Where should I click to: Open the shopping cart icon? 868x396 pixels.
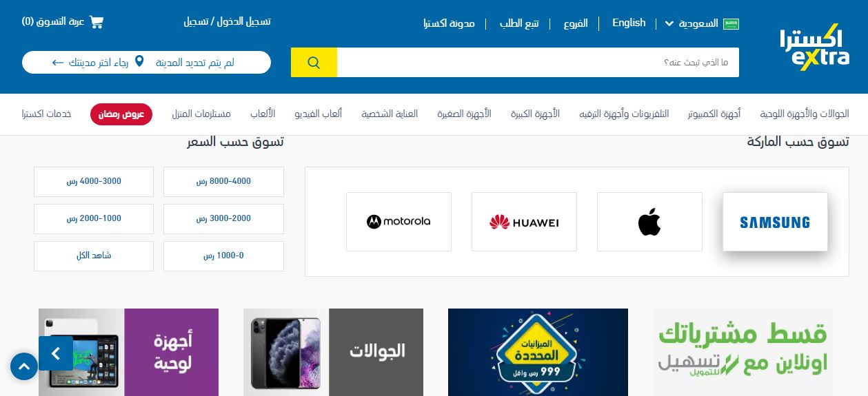pos(97,21)
